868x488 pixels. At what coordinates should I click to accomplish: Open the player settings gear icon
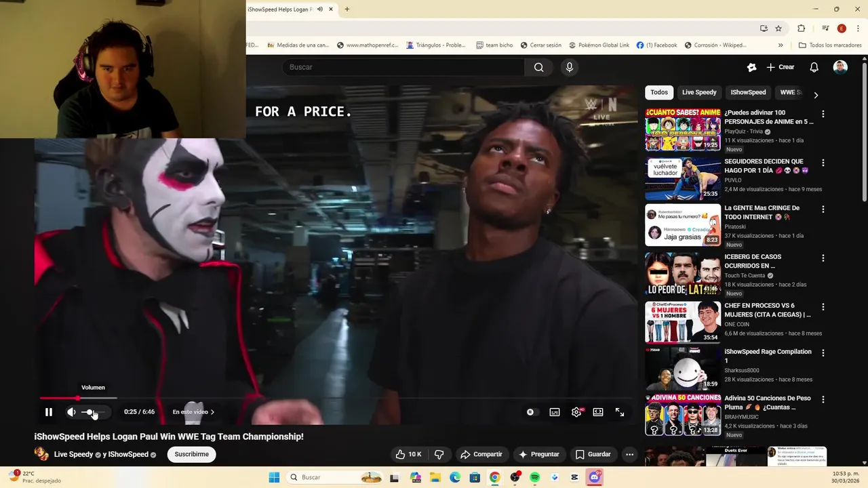point(576,412)
